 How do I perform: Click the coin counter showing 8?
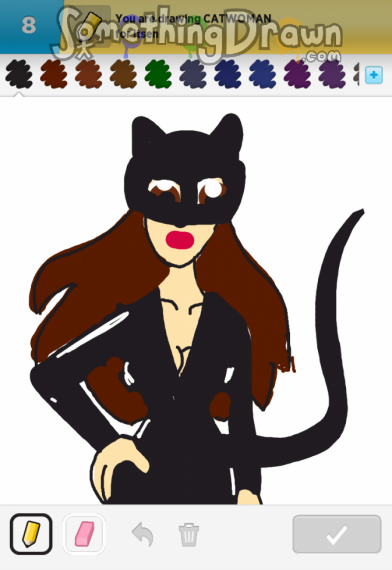(x=29, y=25)
